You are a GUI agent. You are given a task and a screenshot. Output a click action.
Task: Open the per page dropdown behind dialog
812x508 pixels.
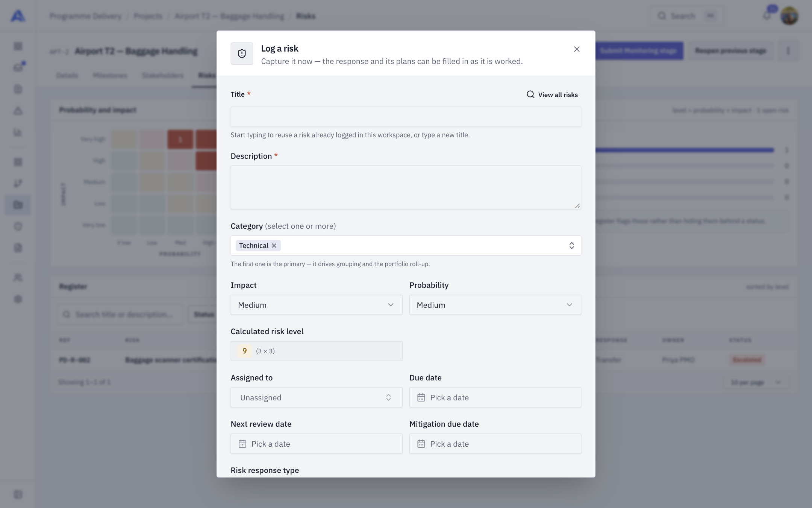click(x=756, y=382)
